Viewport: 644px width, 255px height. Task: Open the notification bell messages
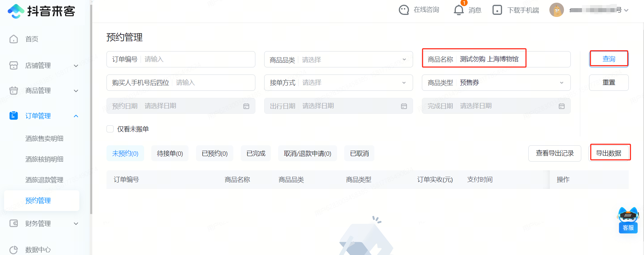pos(458,10)
